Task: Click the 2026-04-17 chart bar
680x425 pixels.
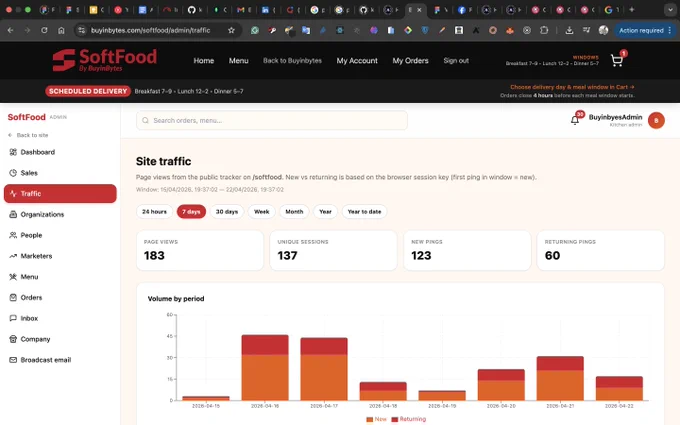Action: (324, 369)
